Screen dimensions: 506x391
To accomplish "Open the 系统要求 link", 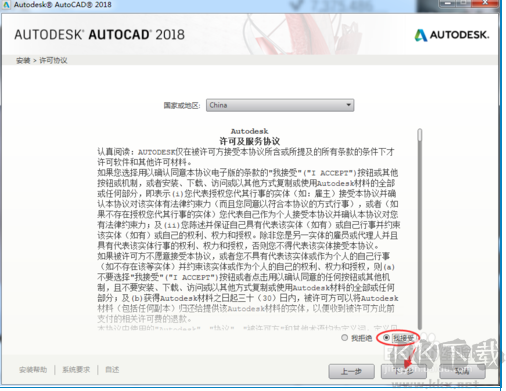I will pyautogui.click(x=76, y=370).
